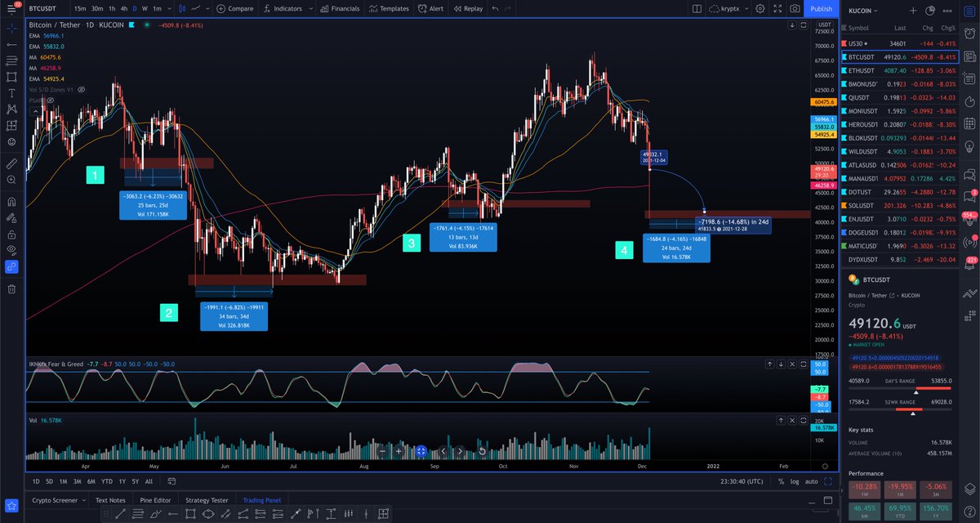Take a chart snapshot with camera
The height and width of the screenshot is (523, 980).
(x=795, y=9)
